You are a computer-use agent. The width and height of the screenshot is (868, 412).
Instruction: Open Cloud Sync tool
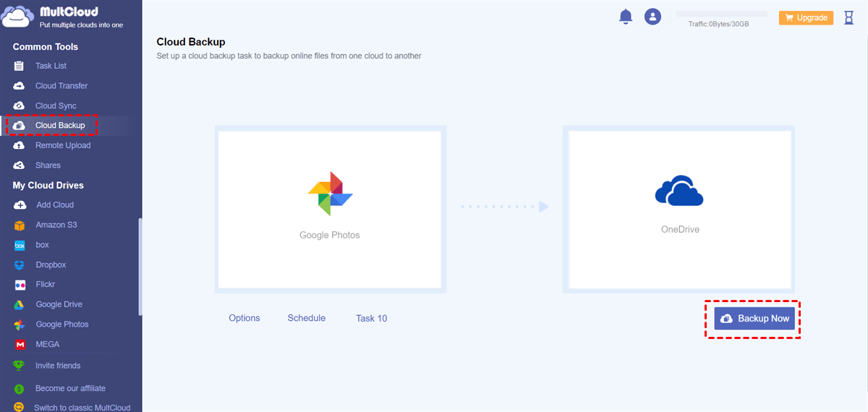[56, 106]
